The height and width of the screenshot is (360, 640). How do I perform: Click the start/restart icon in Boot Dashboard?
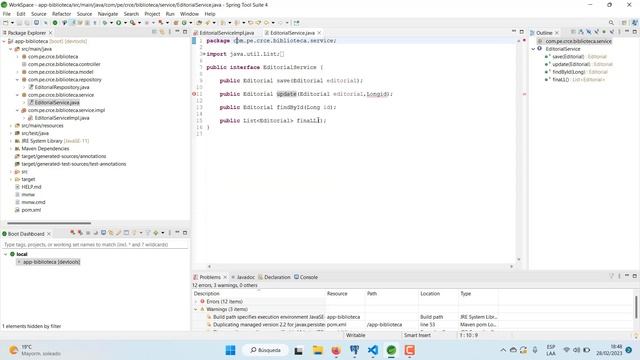(x=72, y=233)
